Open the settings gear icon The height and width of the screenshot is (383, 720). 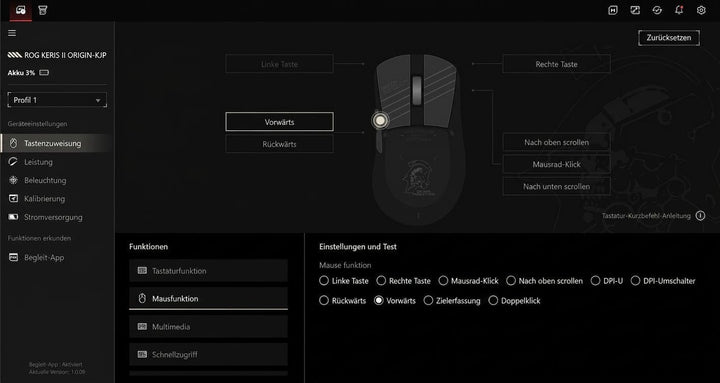701,10
